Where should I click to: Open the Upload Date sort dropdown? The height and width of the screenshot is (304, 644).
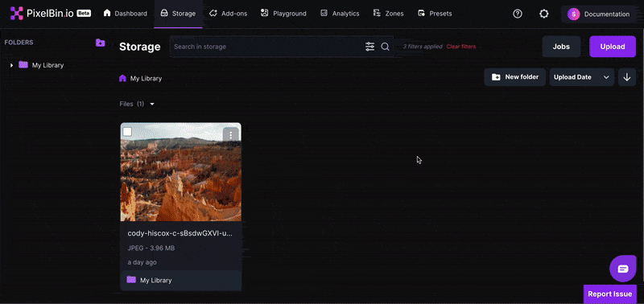tap(581, 77)
